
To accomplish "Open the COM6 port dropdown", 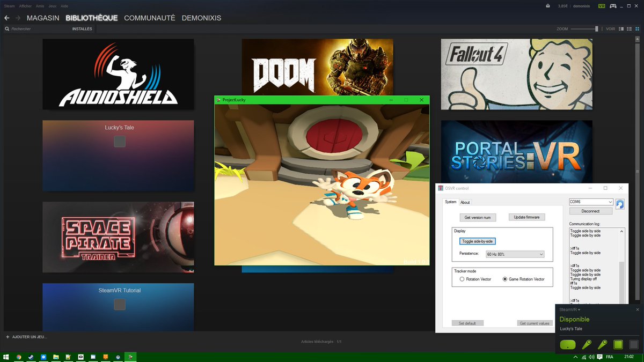I will click(591, 202).
